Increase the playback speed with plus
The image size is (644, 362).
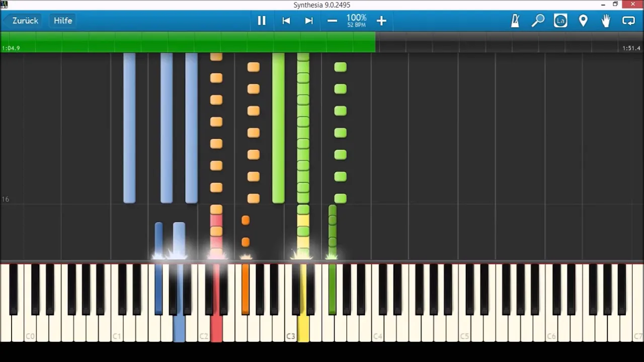click(381, 21)
